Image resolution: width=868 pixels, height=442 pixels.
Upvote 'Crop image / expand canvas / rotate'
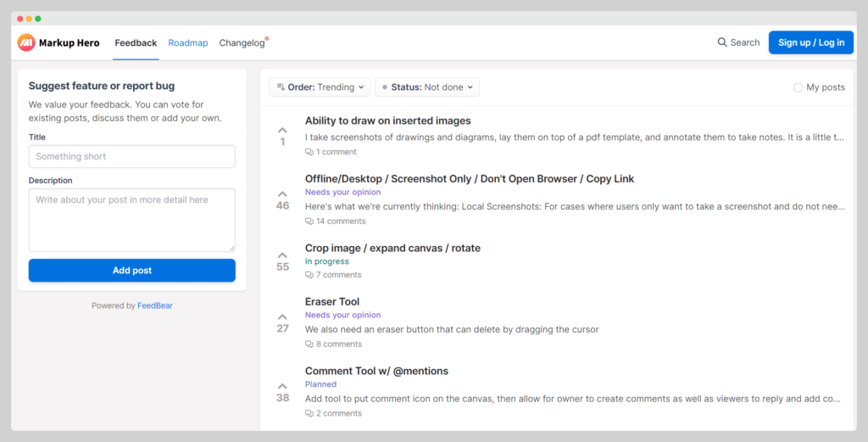[282, 255]
